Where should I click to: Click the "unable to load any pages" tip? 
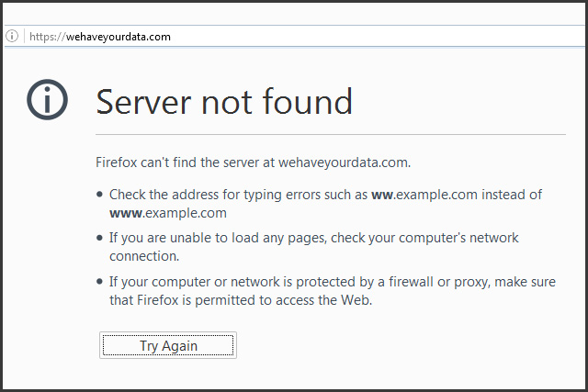(x=220, y=238)
